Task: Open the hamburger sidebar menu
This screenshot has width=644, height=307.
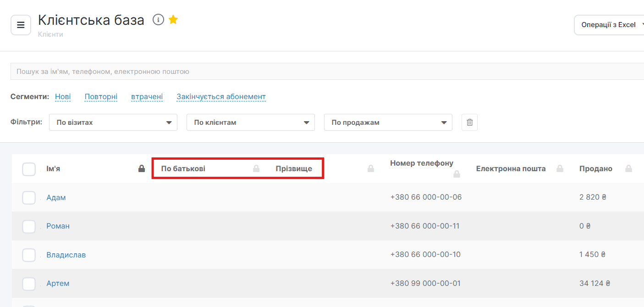Action: pyautogui.click(x=21, y=25)
